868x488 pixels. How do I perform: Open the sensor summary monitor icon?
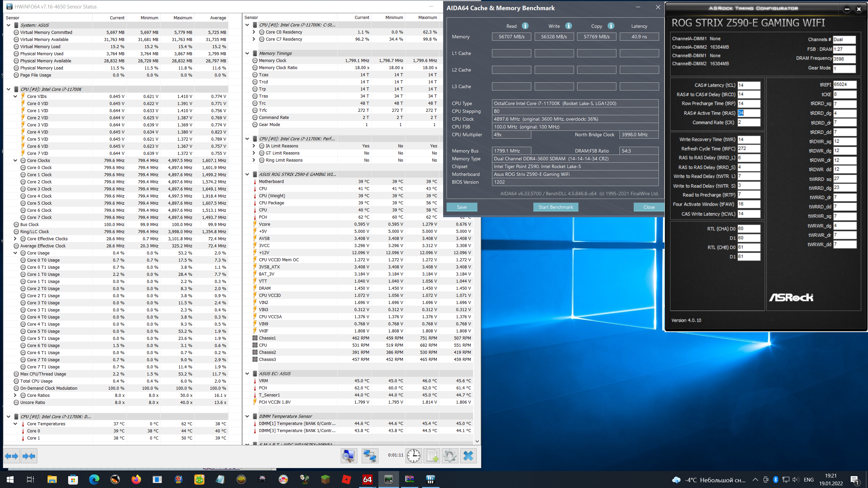tap(349, 456)
